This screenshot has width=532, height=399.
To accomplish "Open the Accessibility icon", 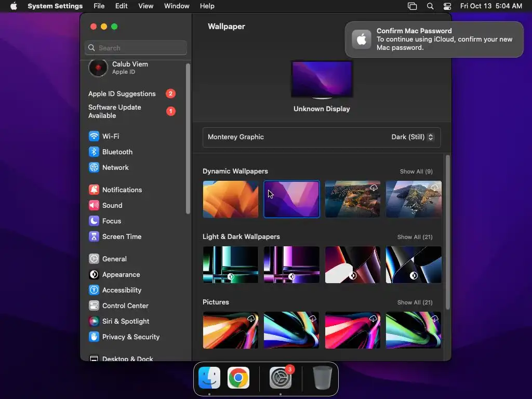I will [x=94, y=290].
